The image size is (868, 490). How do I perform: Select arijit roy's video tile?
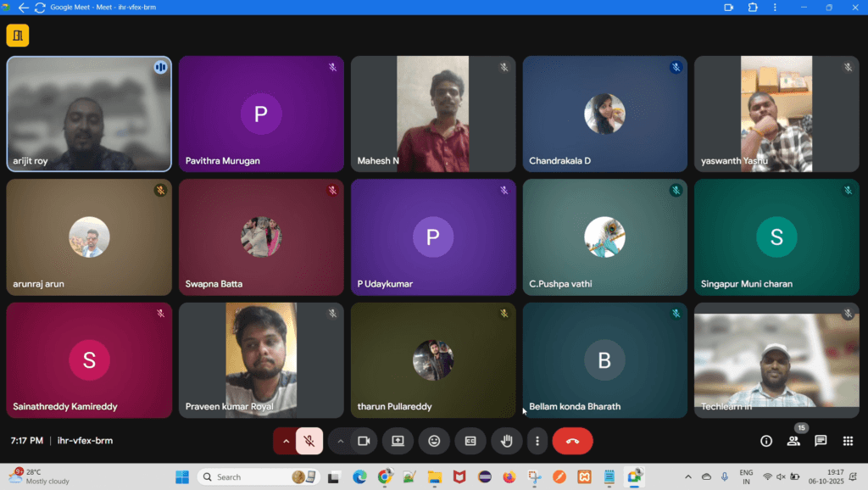pyautogui.click(x=89, y=114)
